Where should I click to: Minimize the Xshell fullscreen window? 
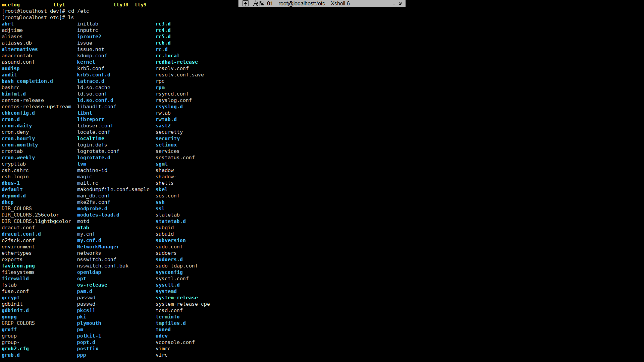393,4
